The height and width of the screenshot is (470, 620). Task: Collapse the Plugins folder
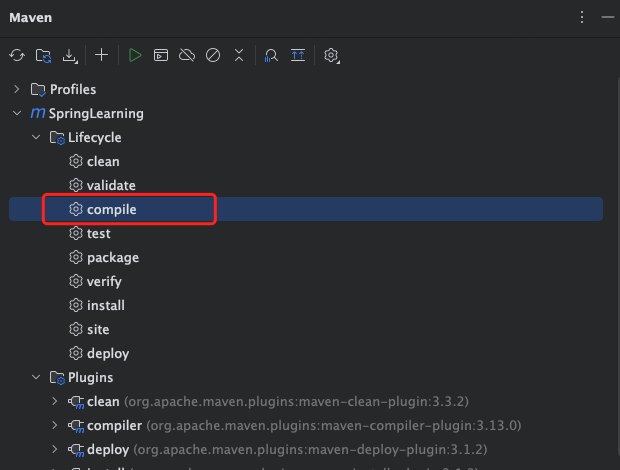(x=36, y=377)
